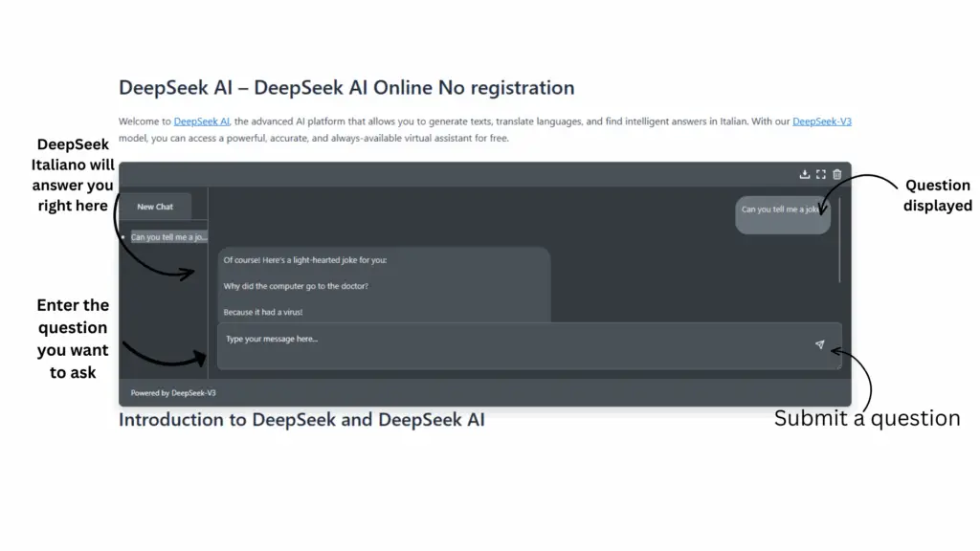Click the text 'Because it had a virus!'
This screenshot has height=551, width=980.
tap(262, 312)
